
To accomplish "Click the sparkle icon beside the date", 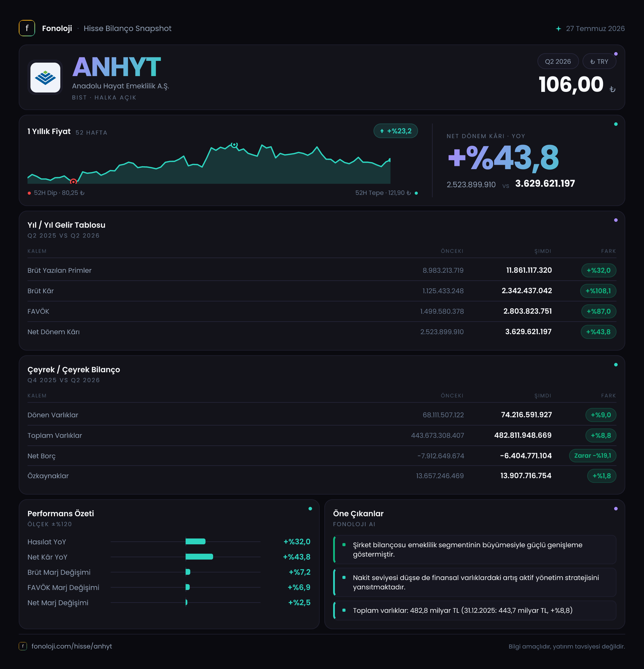I will 558,29.
